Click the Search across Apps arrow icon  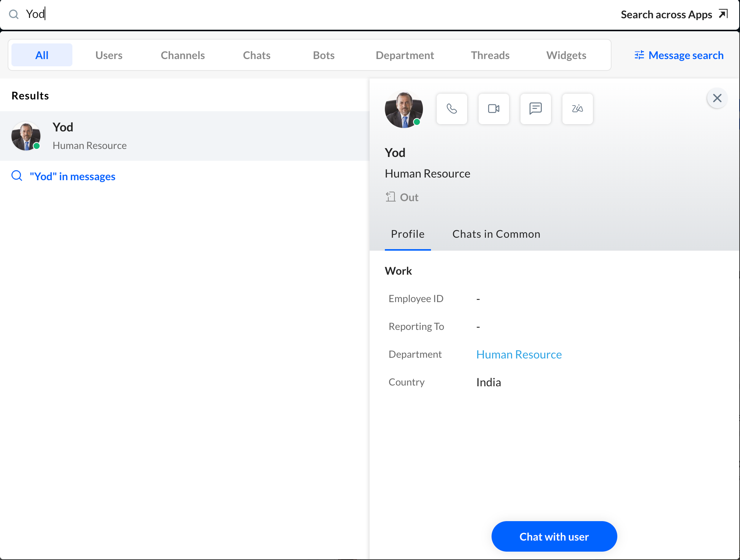point(723,14)
